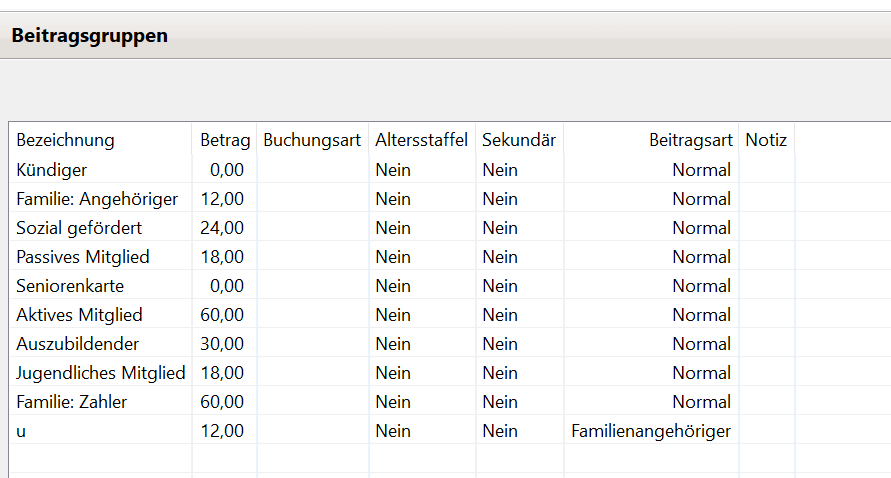This screenshot has height=478, width=891.
Task: Choose the Passives Mitglied row
Action: coord(83,257)
